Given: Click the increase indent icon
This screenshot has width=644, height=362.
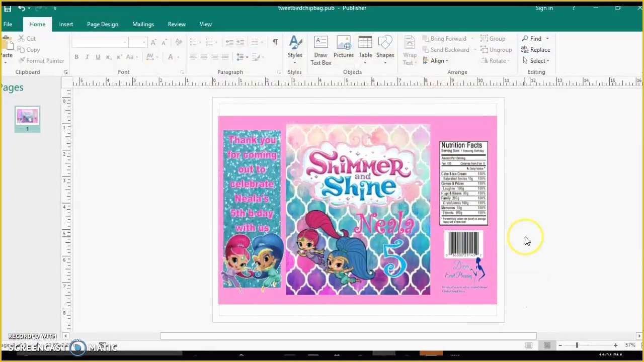Looking at the screenshot, I should (x=240, y=43).
